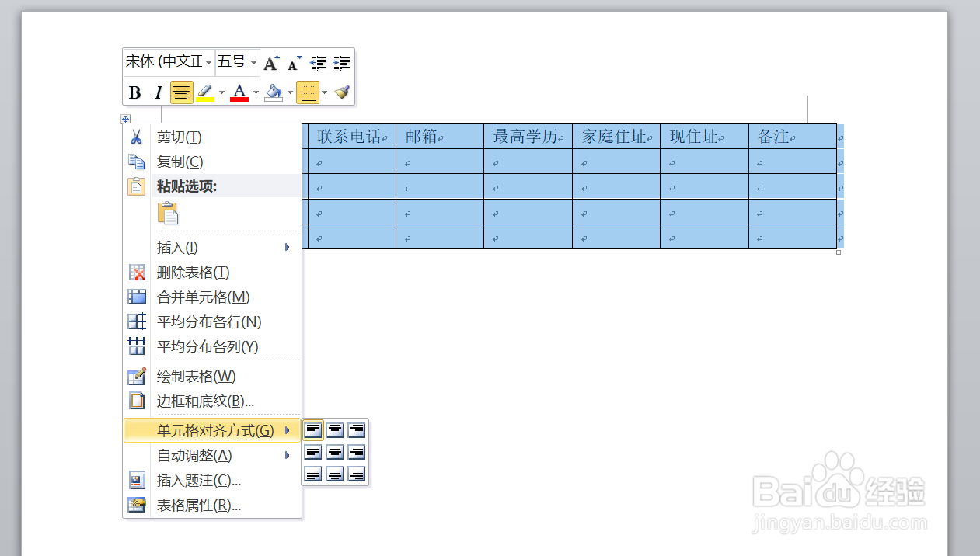The image size is (980, 556).
Task: Toggle Italic formatting on mini toolbar
Action: click(158, 92)
